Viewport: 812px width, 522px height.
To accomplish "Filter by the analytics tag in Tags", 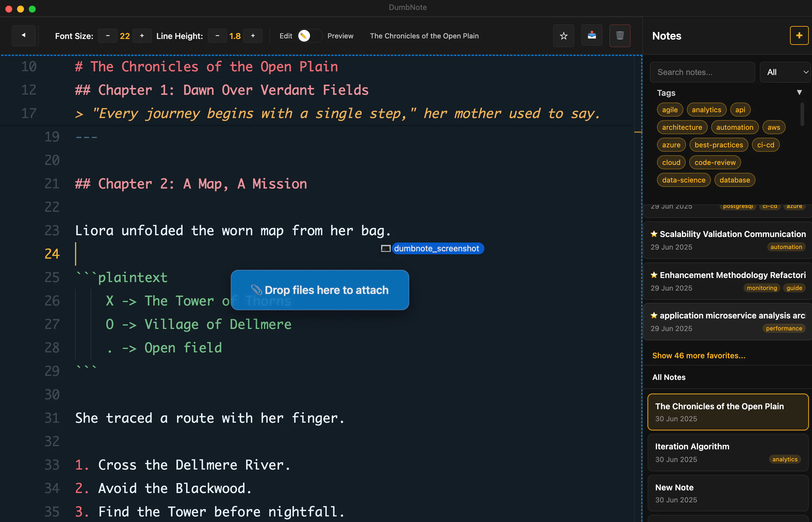I will (706, 110).
